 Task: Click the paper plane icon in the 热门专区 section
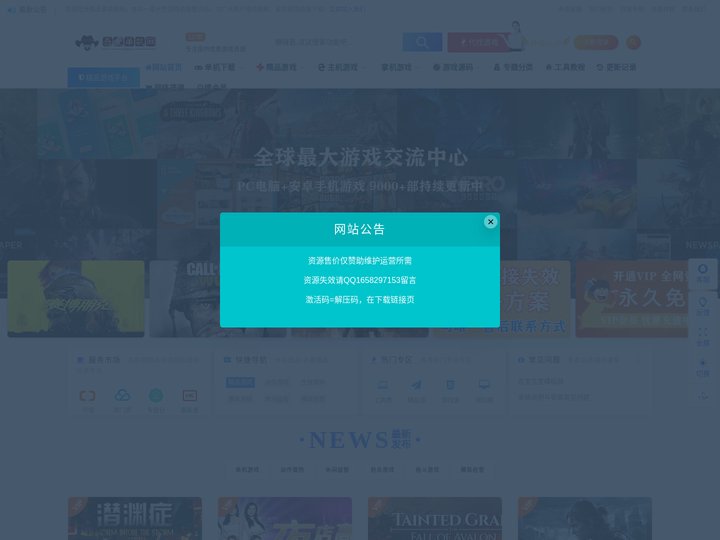pyautogui.click(x=416, y=385)
